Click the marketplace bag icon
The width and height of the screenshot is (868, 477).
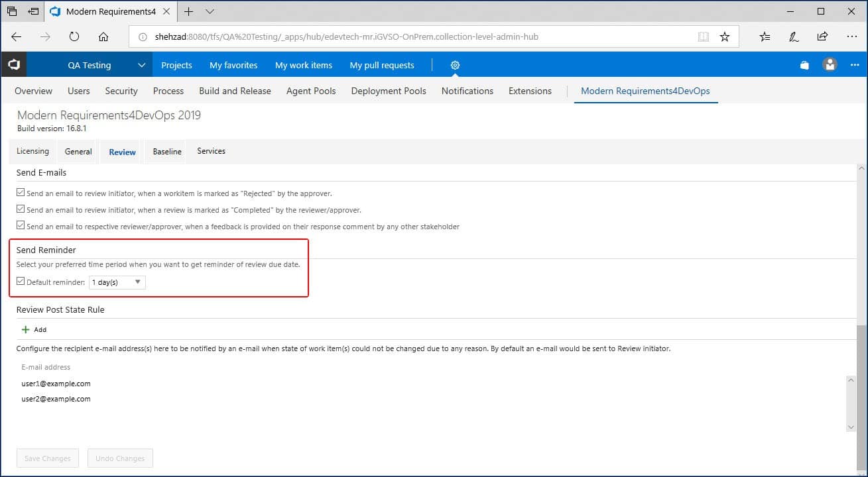tap(804, 65)
